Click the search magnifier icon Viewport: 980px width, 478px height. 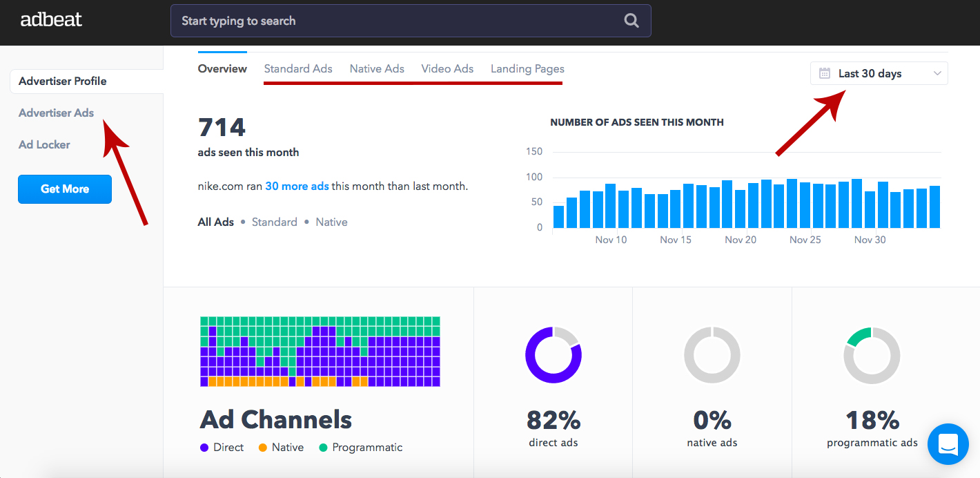pyautogui.click(x=631, y=21)
